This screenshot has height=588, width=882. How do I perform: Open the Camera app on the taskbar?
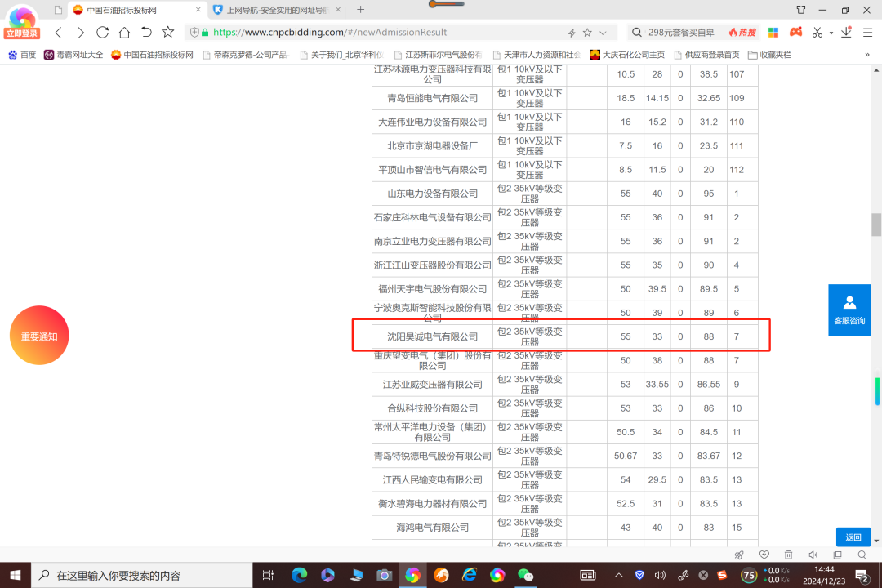pos(384,575)
